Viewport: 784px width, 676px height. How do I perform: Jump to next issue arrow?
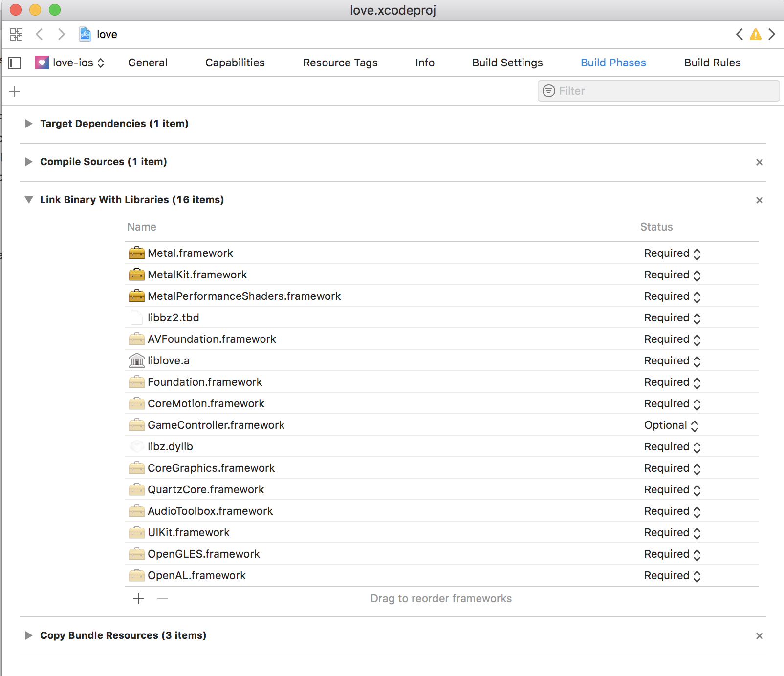[772, 34]
